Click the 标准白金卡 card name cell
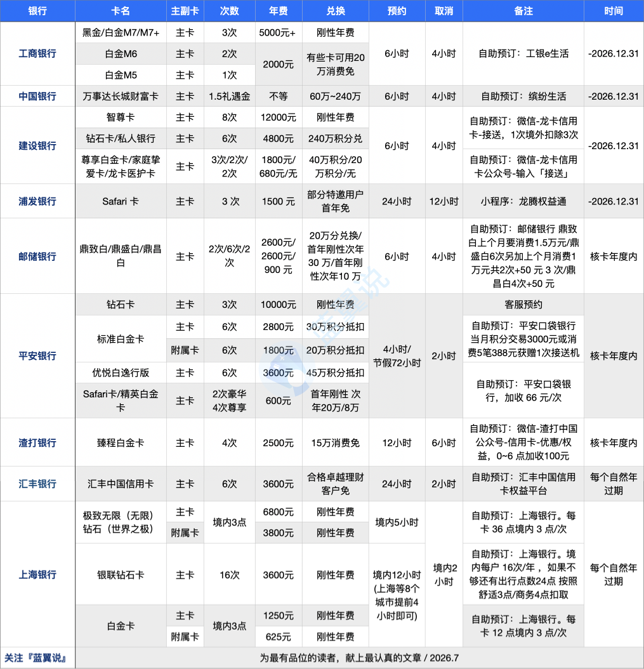The image size is (644, 669). click(x=121, y=339)
